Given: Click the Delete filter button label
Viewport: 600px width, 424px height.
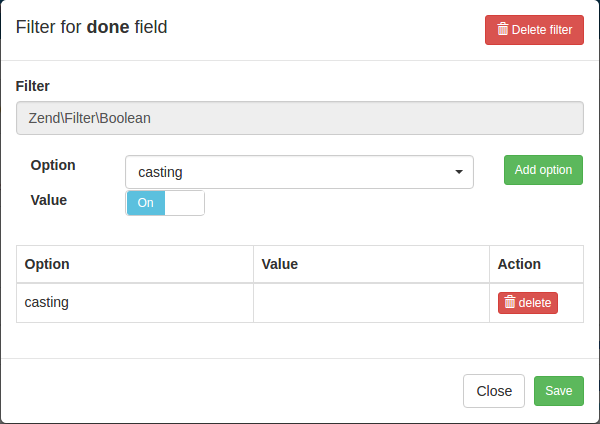Looking at the screenshot, I should 542,30.
